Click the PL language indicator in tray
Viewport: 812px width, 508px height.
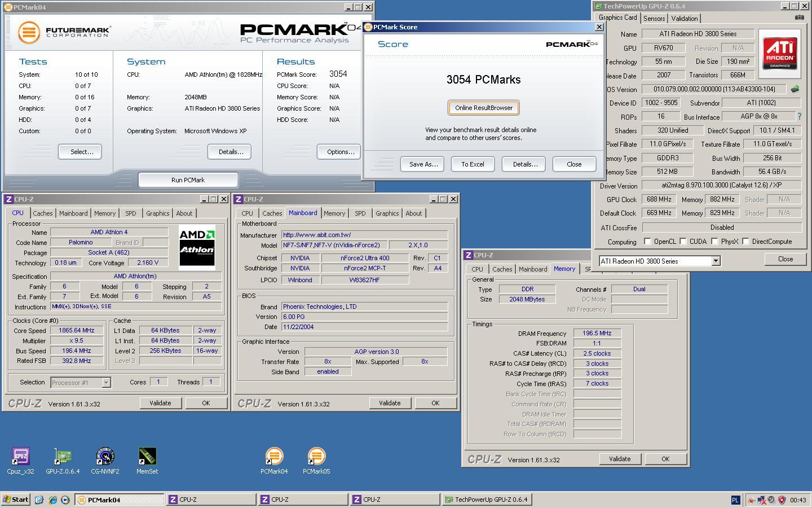coord(735,500)
